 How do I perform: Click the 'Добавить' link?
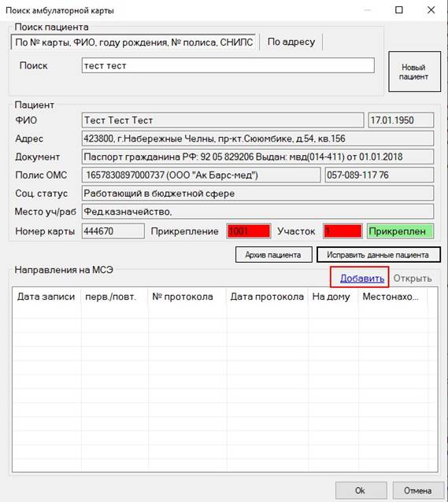(x=362, y=279)
